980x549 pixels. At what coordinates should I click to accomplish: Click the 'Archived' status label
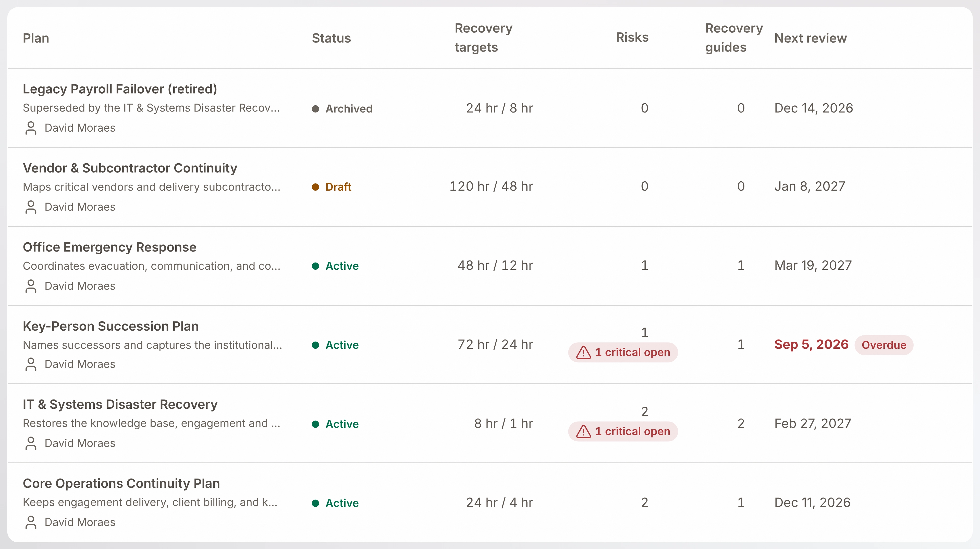pyautogui.click(x=349, y=109)
